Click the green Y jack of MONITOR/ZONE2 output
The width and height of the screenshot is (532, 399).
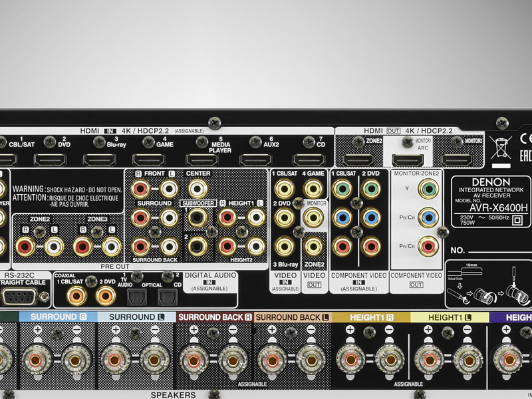pyautogui.click(x=428, y=188)
